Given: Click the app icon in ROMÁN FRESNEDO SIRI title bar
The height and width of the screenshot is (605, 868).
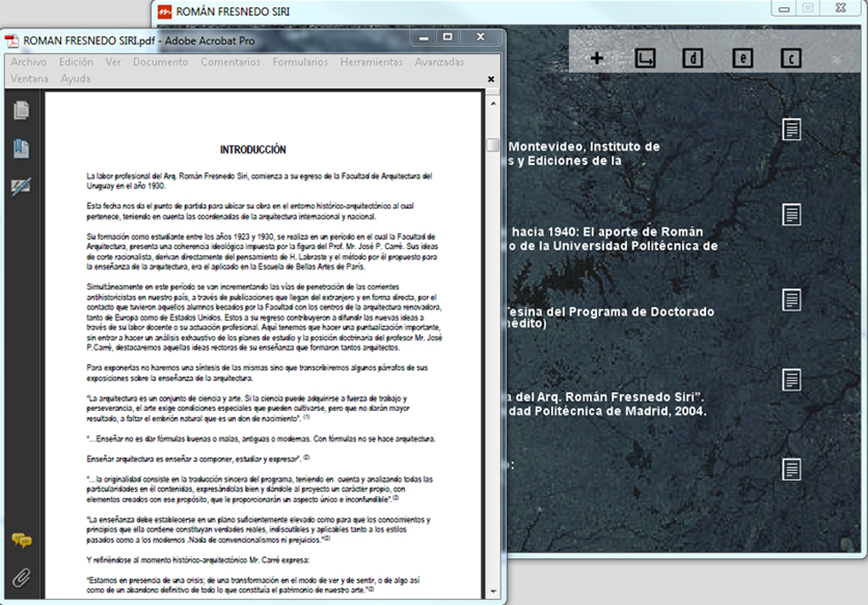Looking at the screenshot, I should pos(165,12).
